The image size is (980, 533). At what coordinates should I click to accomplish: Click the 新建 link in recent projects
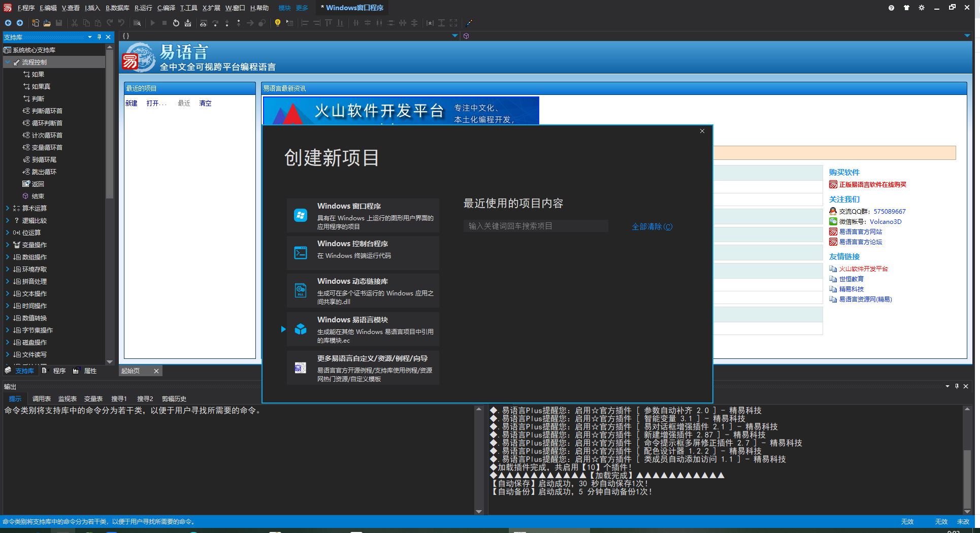click(132, 103)
